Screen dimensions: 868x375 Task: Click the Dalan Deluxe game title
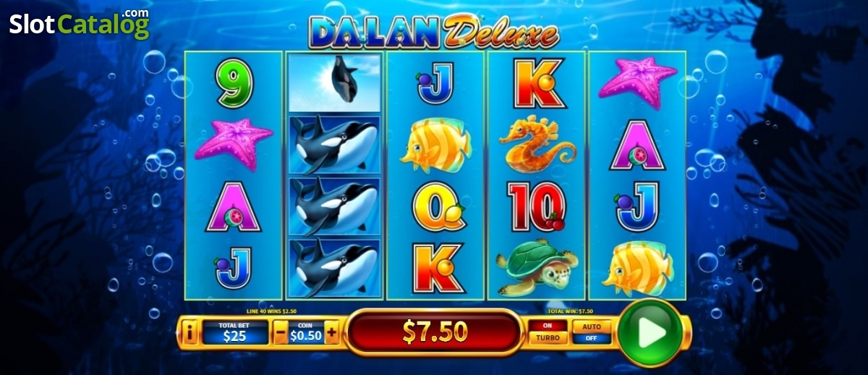point(434,31)
